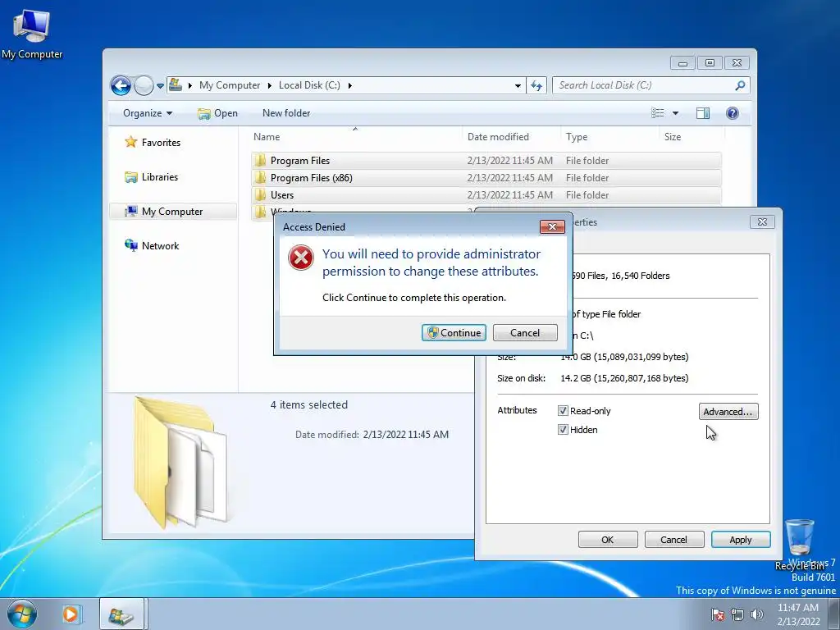Click the Program Files (x86) folder icon
The height and width of the screenshot is (630, 840).
260,177
